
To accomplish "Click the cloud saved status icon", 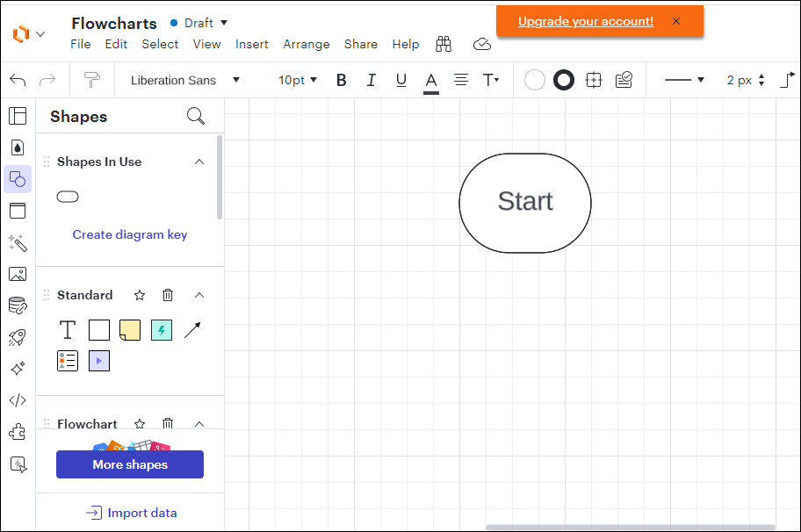I will 481,45.
